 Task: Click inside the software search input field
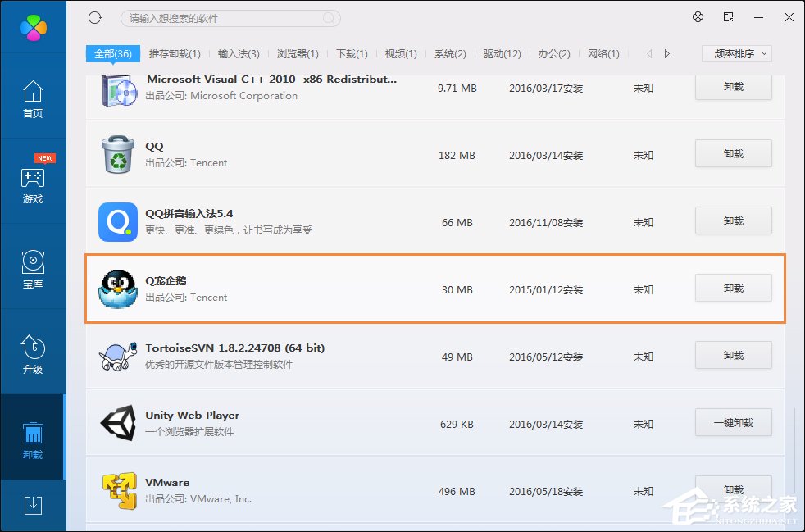tap(230, 17)
